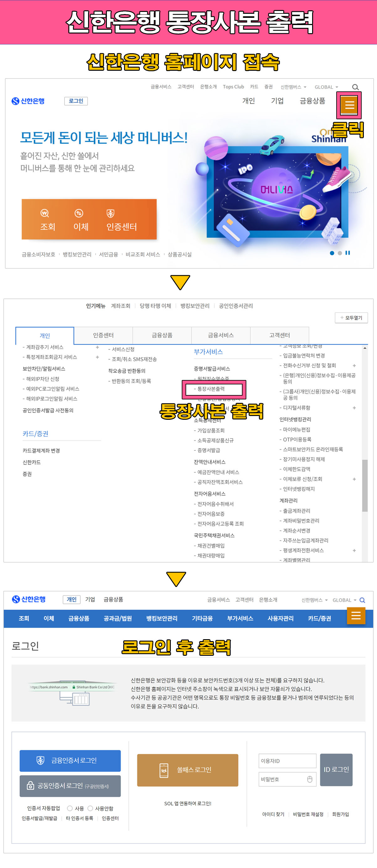The width and height of the screenshot is (377, 868).
Task: Click the Shinhan logo on the login page
Action: tap(29, 599)
